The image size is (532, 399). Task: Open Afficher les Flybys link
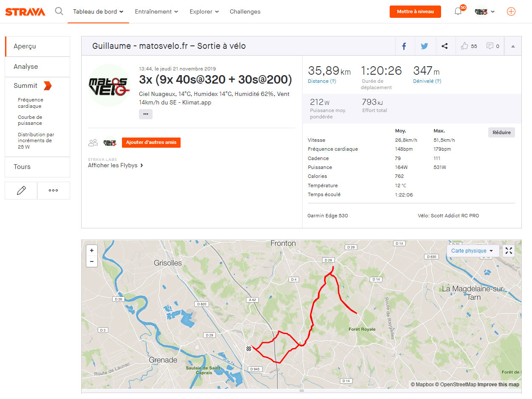[x=116, y=165]
